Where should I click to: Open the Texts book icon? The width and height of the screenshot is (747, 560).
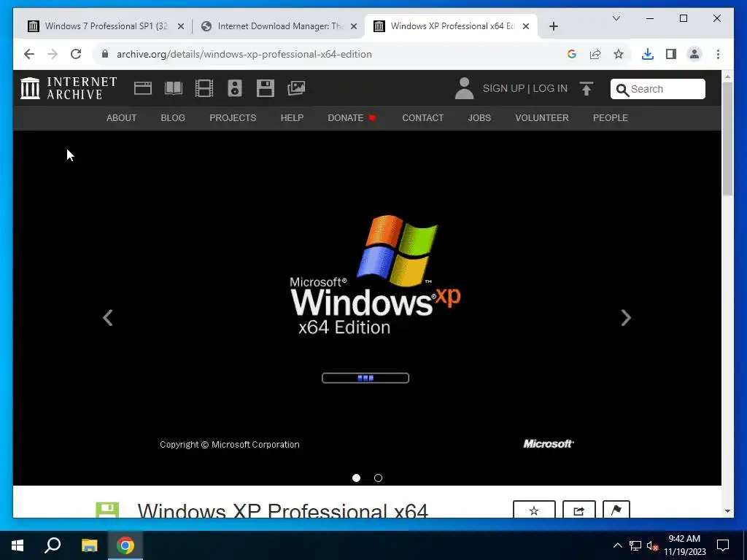click(x=174, y=88)
